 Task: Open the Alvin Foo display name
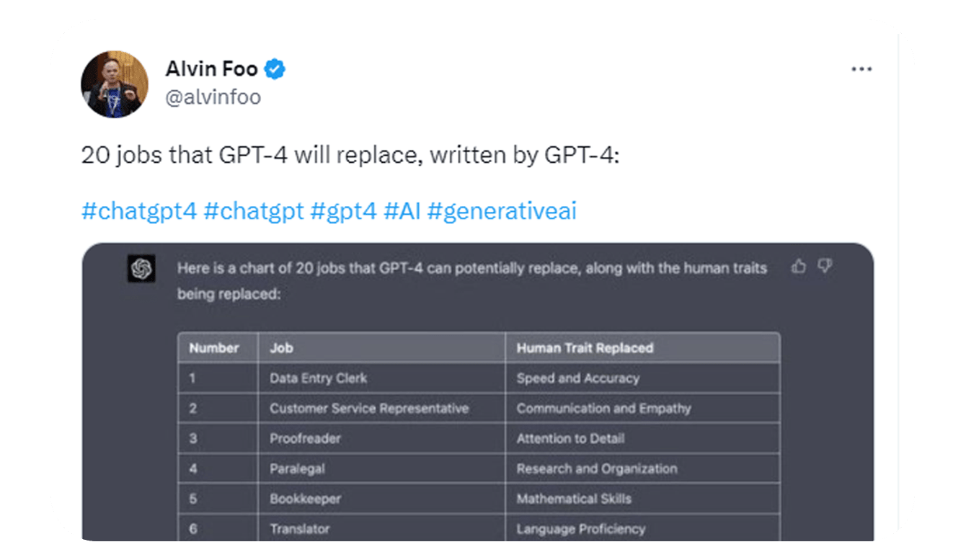211,70
